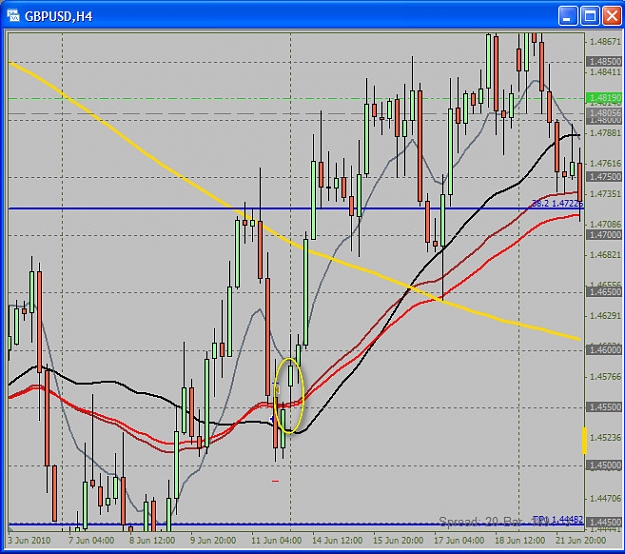This screenshot has height=554, width=625.
Task: Click the 1.45000 price level label
Action: coord(604,465)
